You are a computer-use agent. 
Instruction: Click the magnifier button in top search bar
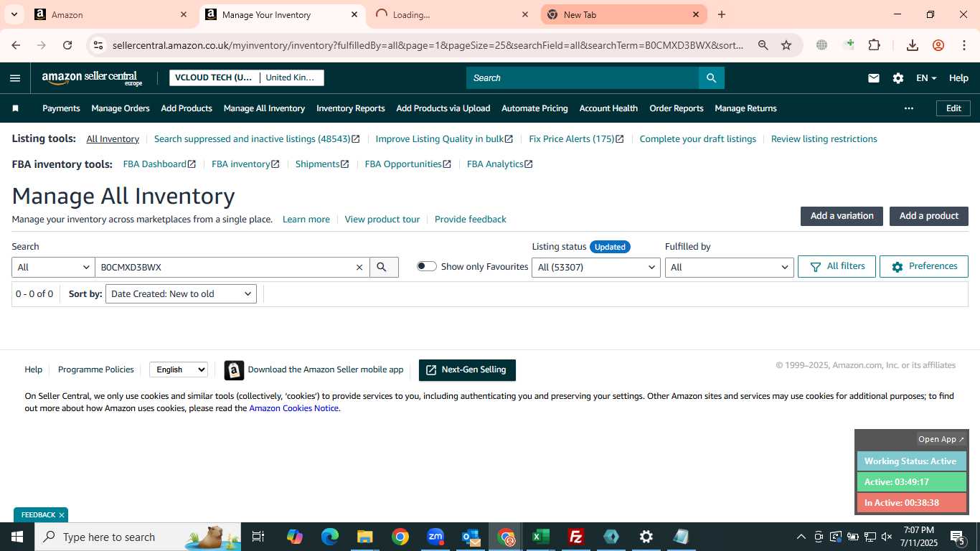tap(711, 78)
